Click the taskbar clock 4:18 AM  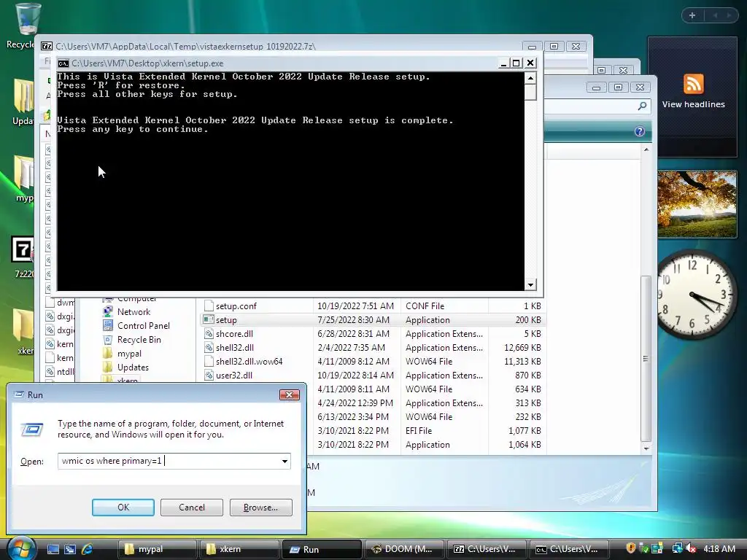pos(719,548)
